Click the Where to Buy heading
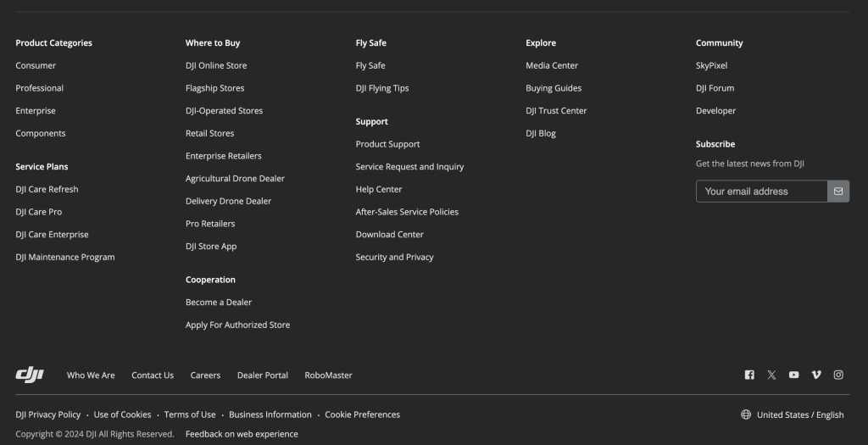Image resolution: width=868 pixels, height=445 pixels. (213, 42)
